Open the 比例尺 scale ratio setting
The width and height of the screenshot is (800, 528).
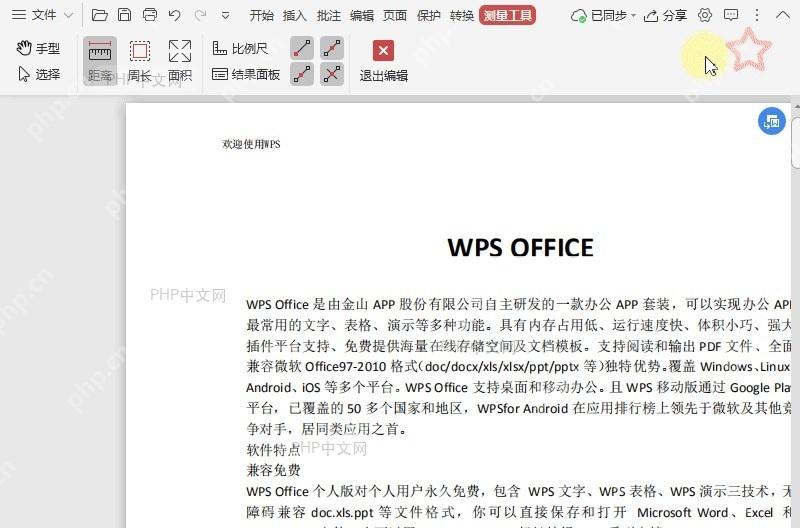(240, 48)
